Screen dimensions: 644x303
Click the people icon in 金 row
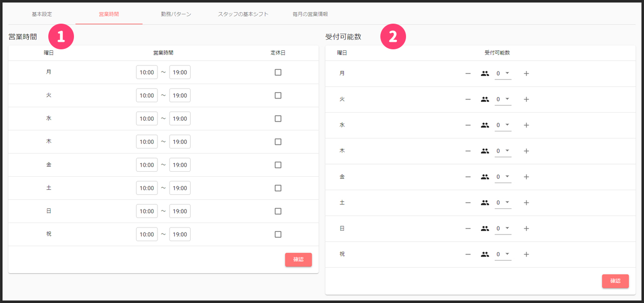tap(485, 177)
